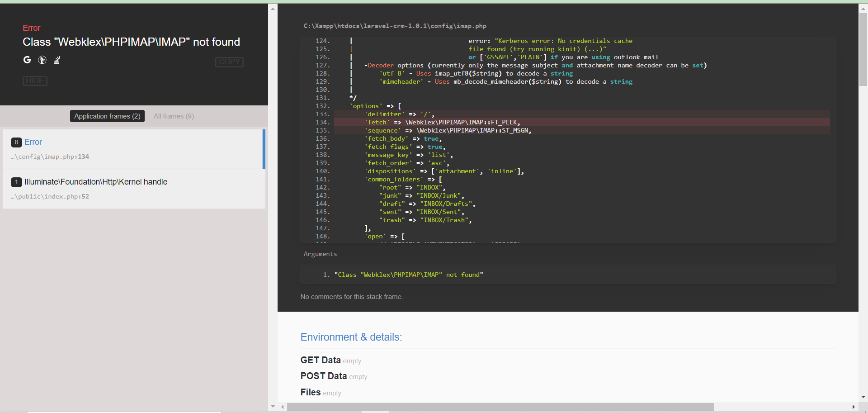This screenshot has width=868, height=413.
Task: Copy the error message with COPY
Action: coord(229,62)
